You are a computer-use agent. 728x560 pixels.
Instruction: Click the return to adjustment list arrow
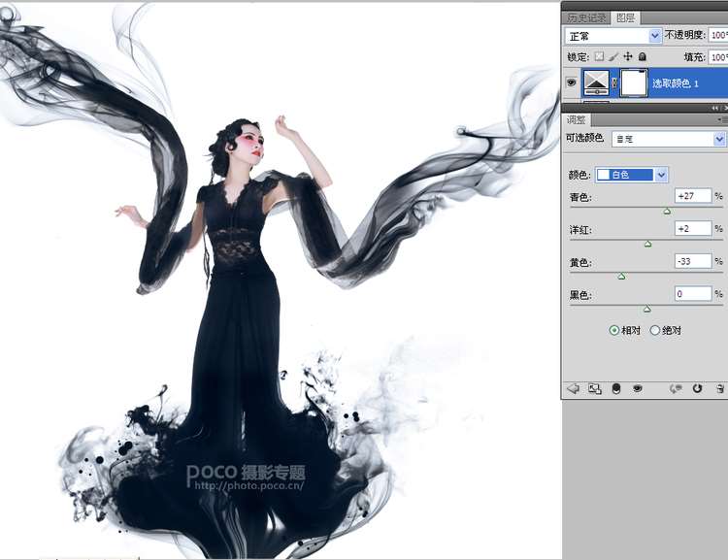coord(573,388)
